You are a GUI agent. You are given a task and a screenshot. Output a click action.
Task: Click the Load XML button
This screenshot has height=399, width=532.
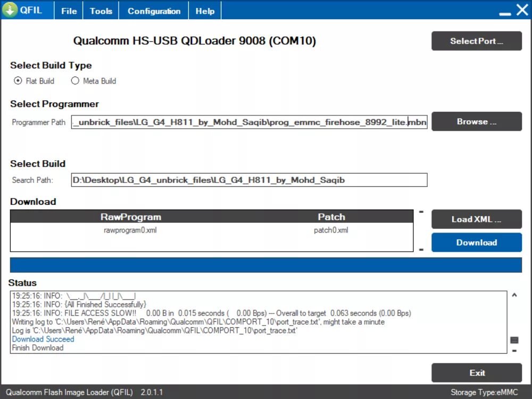coord(476,219)
